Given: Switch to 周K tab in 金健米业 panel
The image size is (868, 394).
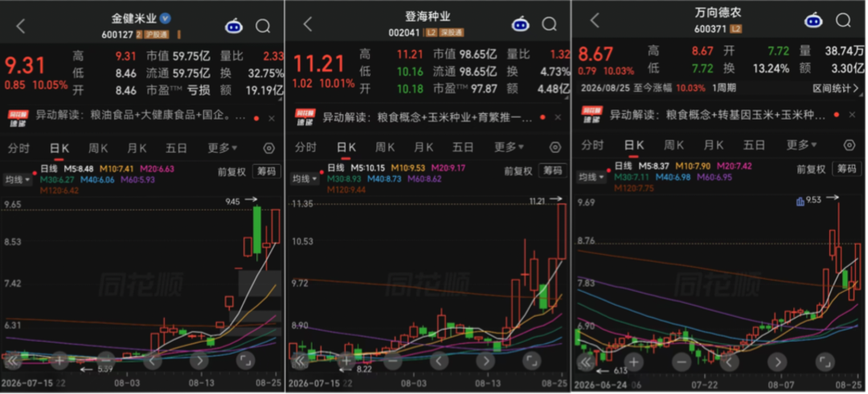Looking at the screenshot, I should tap(98, 148).
